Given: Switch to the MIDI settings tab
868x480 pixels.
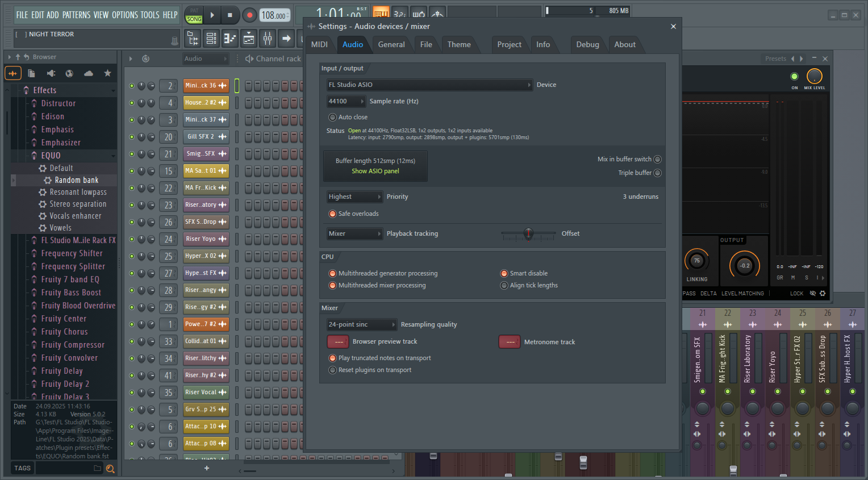Looking at the screenshot, I should tap(319, 45).
